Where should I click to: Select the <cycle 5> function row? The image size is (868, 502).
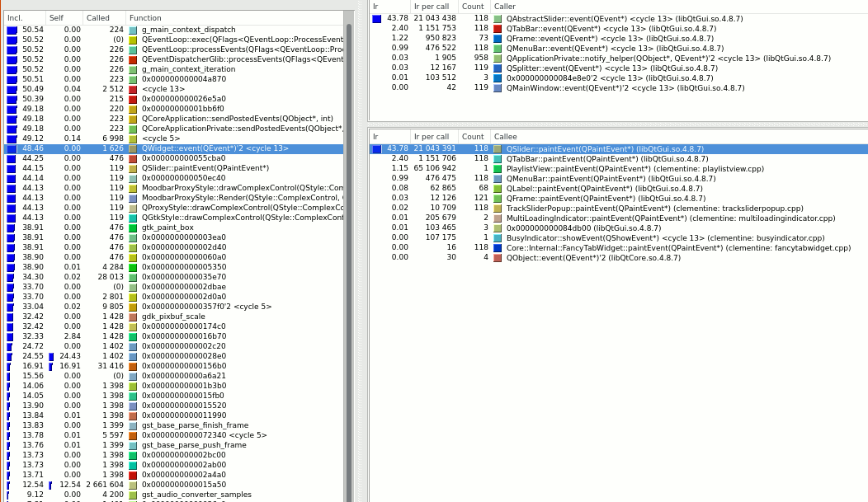tap(174, 138)
